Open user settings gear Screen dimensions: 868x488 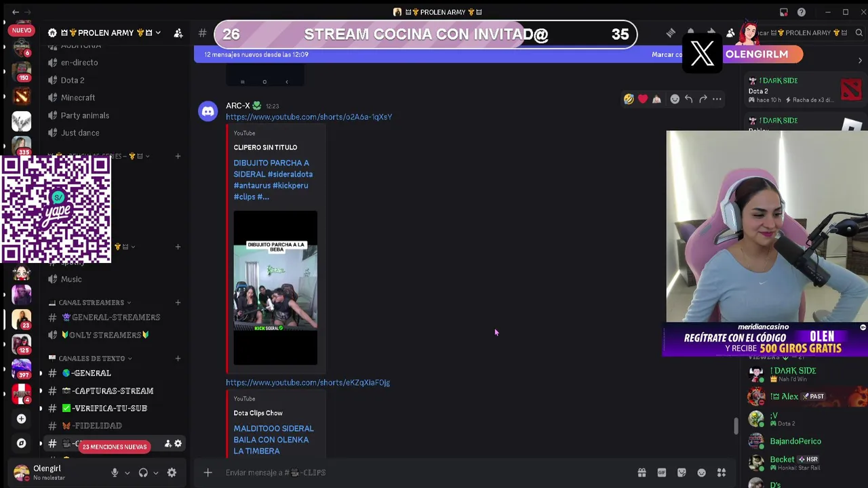172,472
